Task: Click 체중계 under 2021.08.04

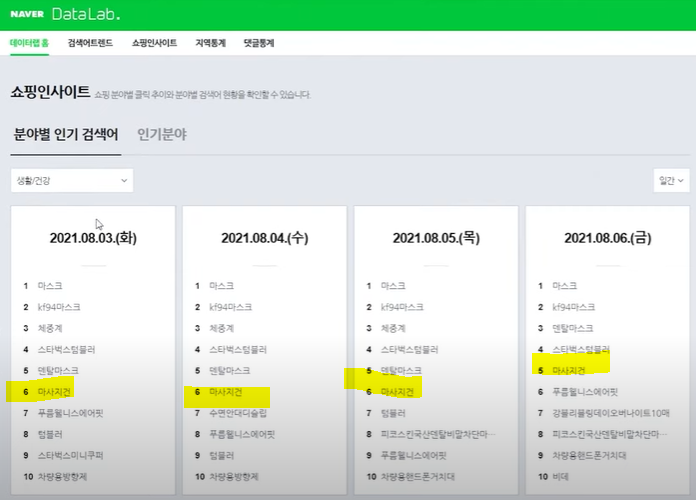Action: 221,329
